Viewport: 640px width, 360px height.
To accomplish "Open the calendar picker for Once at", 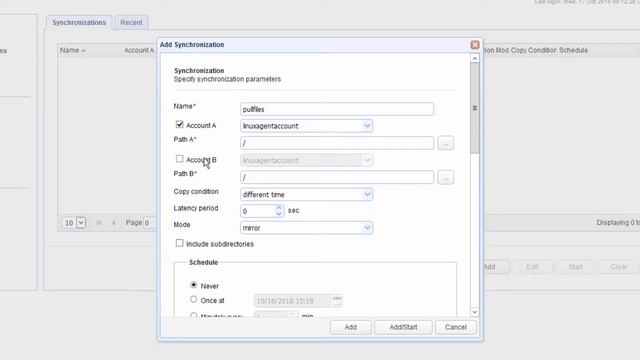I will tap(337, 300).
